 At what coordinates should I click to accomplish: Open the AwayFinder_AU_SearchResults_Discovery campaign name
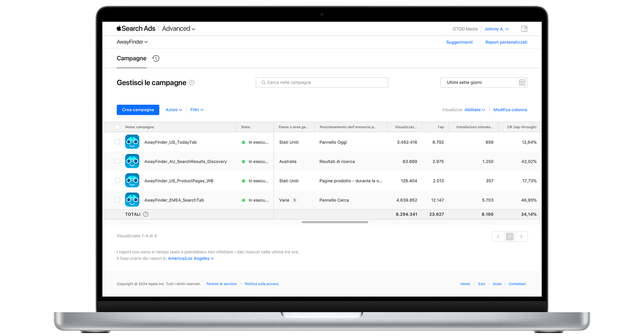[x=186, y=161]
